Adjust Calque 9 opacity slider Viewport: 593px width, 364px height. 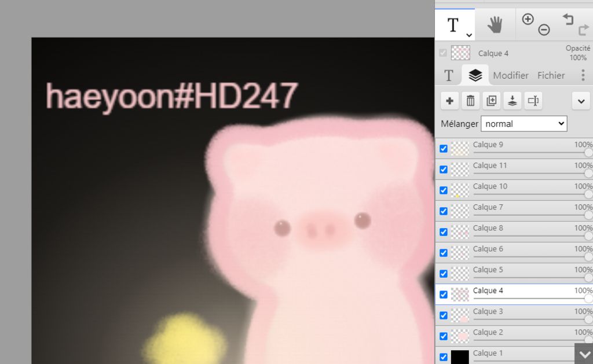click(x=533, y=153)
